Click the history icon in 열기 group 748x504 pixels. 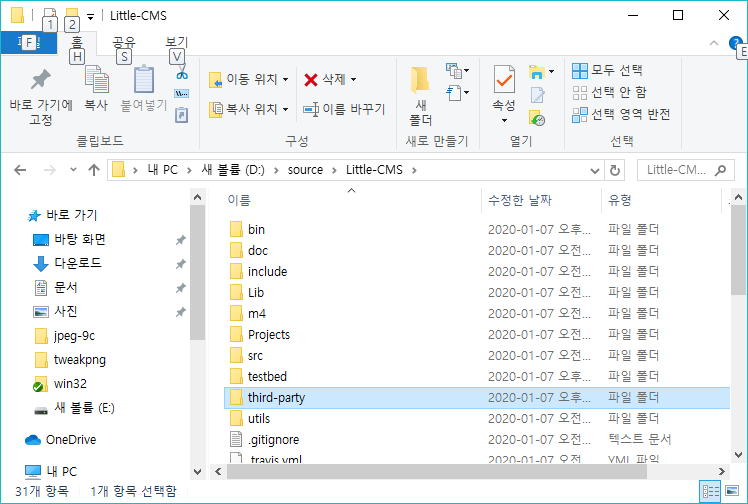click(x=537, y=118)
